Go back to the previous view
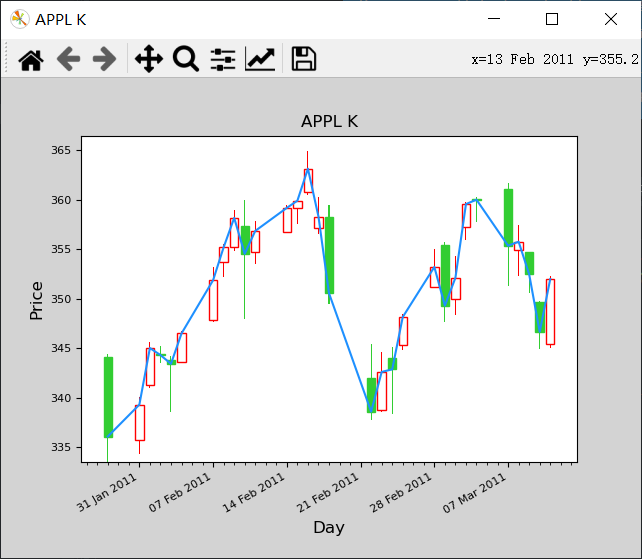The image size is (642, 559). [68, 59]
